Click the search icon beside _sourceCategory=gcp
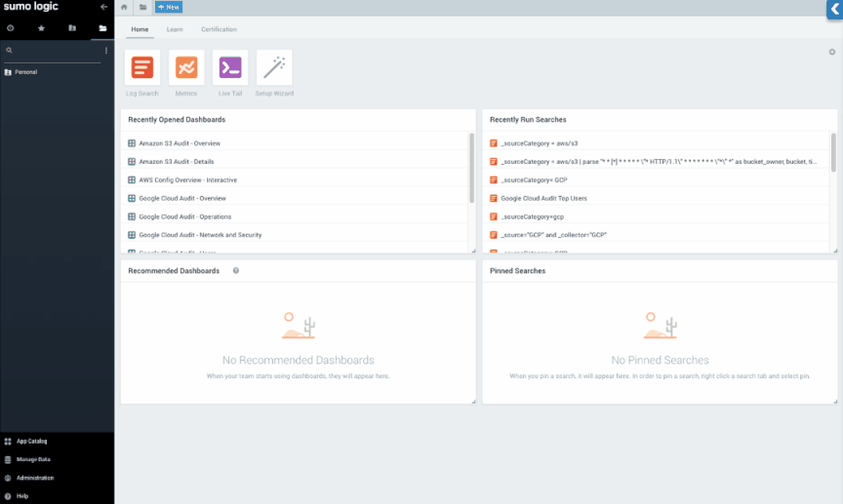Screen dimensions: 843x504 (494, 216)
